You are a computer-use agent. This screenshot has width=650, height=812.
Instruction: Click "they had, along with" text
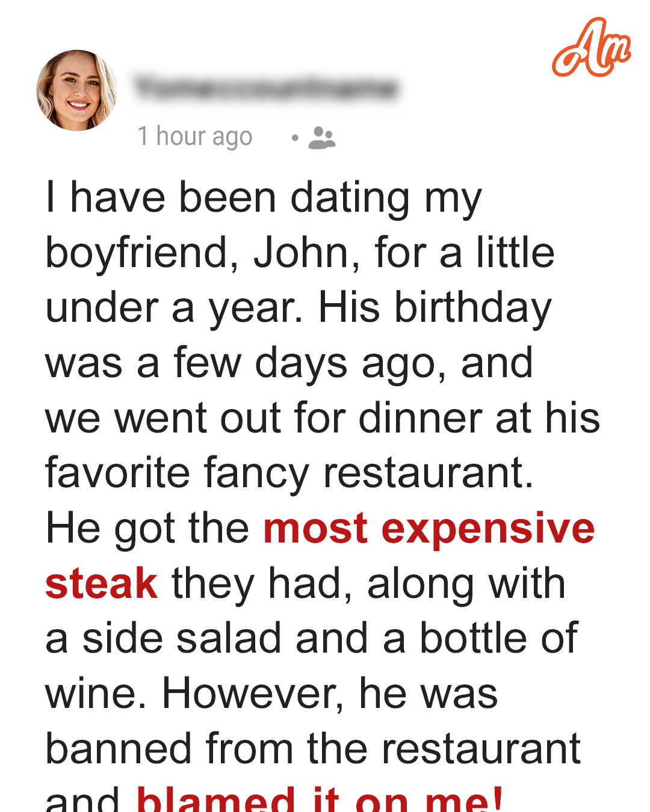point(369,583)
